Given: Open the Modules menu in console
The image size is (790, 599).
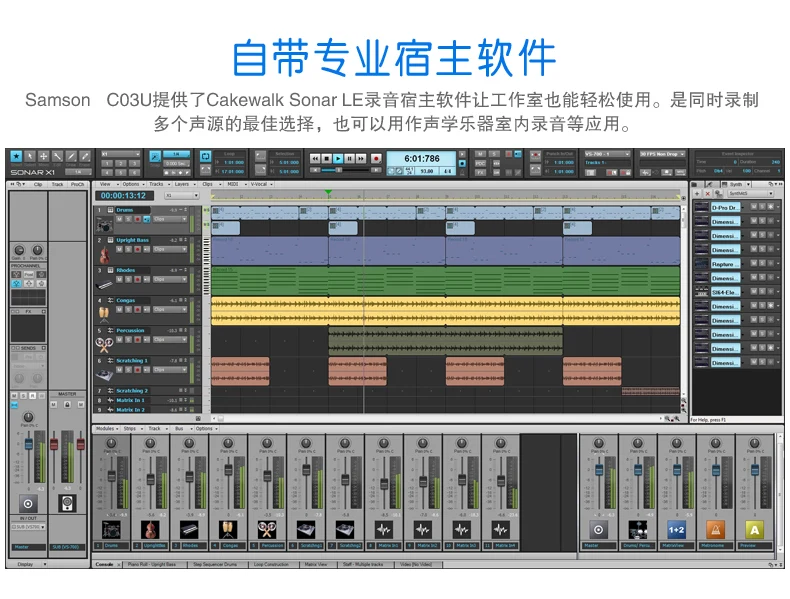Looking at the screenshot, I should pyautogui.click(x=107, y=429).
